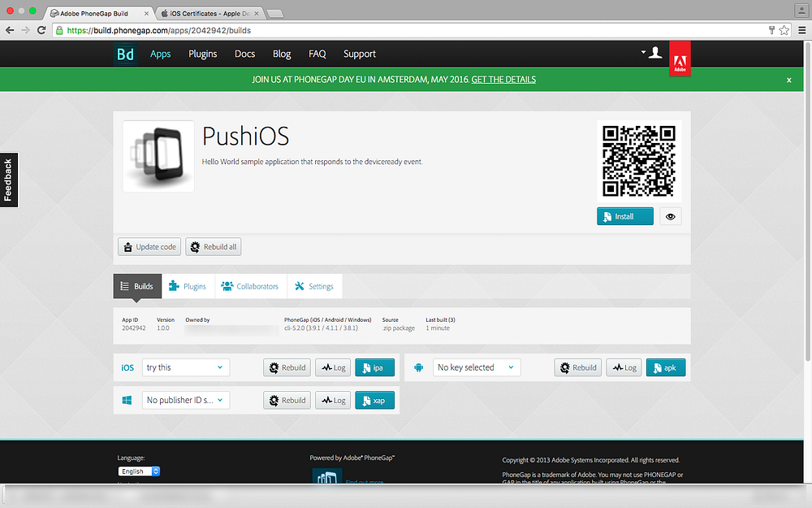
Task: Rebuild the Android build
Action: click(x=578, y=367)
